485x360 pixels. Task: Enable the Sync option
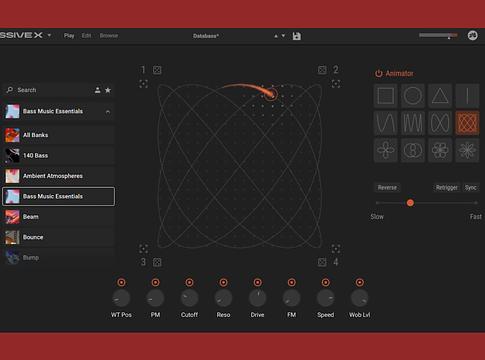(471, 187)
